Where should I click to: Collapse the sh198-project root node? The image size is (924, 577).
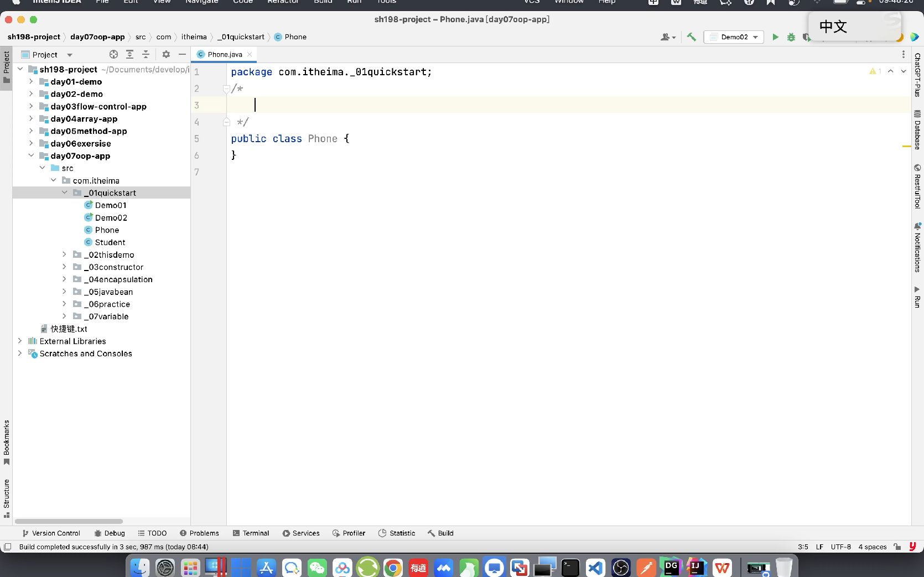[x=20, y=69]
